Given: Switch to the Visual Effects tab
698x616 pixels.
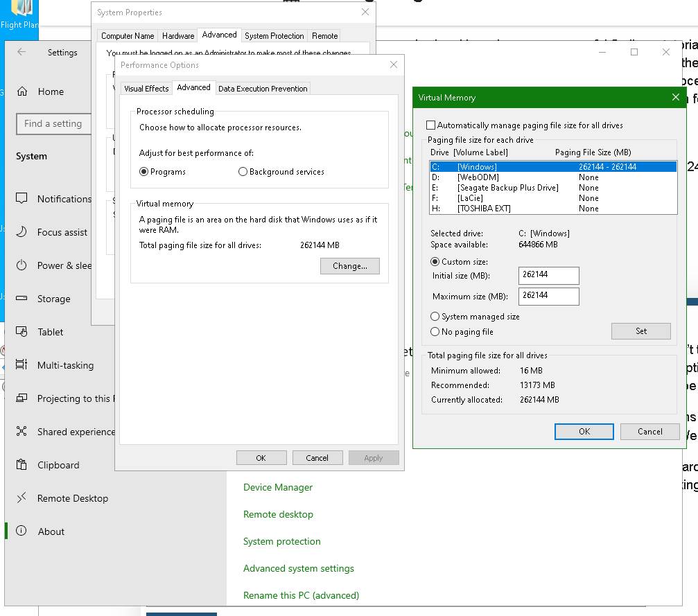Looking at the screenshot, I should tap(146, 89).
